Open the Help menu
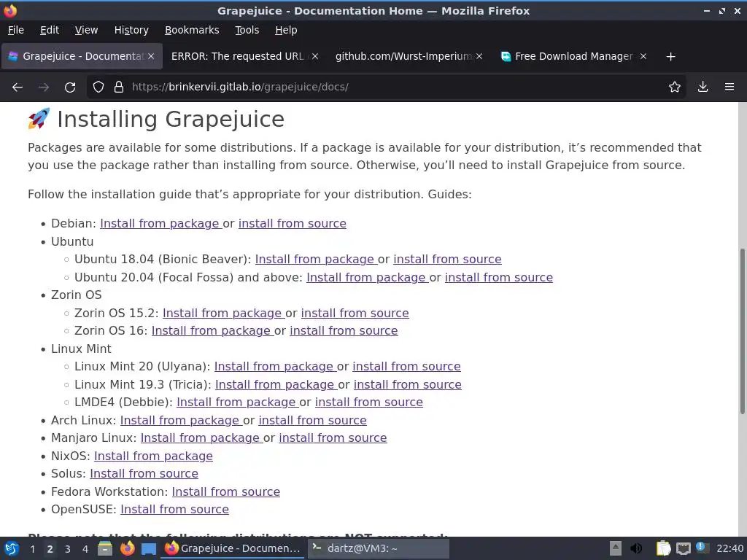This screenshot has width=747, height=560. tap(286, 30)
